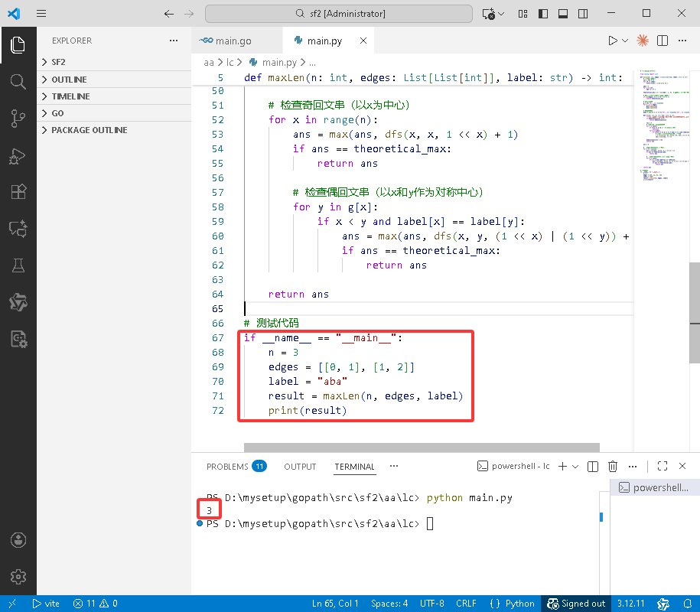Screen dimensions: 700x612
Task: Show additional panel views ellipsis
Action: pyautogui.click(x=393, y=466)
